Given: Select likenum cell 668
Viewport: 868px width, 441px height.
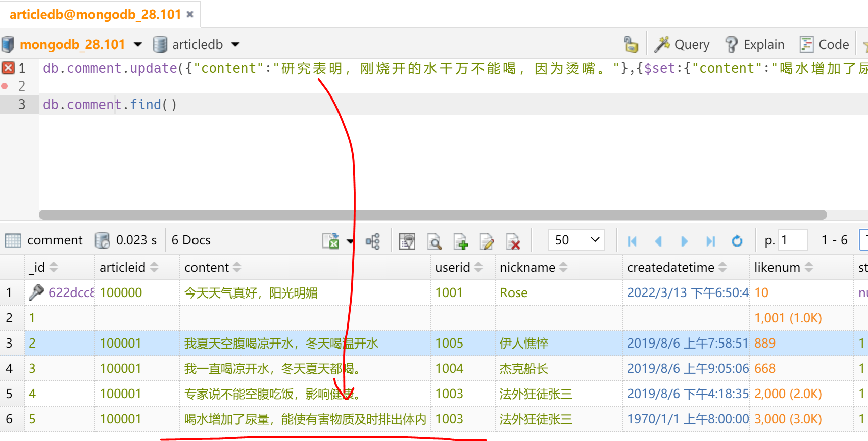Looking at the screenshot, I should [x=801, y=369].
